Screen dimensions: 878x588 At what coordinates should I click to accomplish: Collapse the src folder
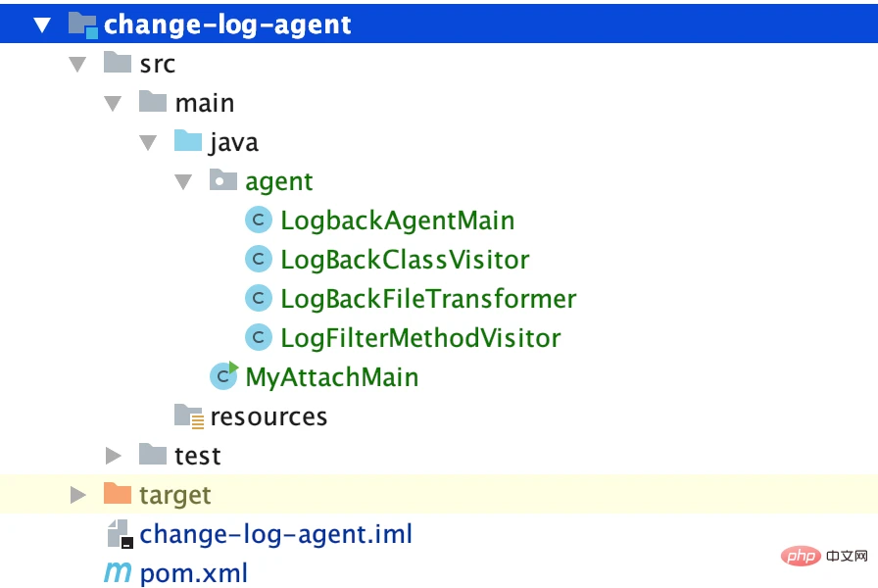tap(76, 63)
